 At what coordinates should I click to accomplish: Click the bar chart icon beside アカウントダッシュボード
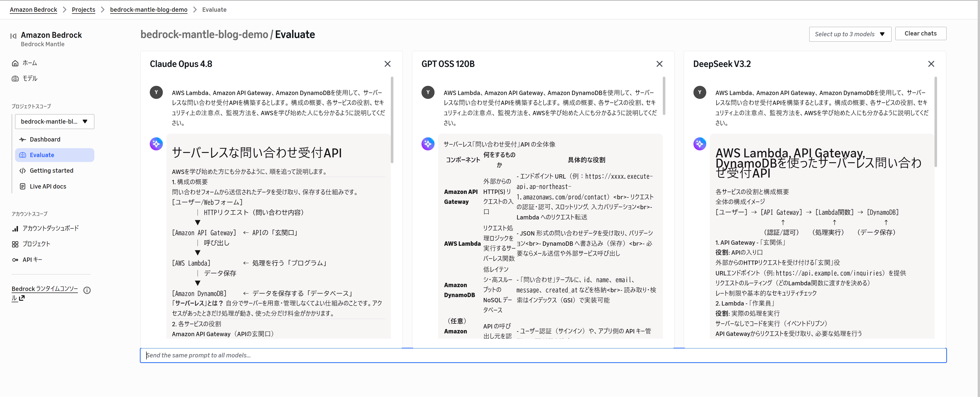(15, 229)
